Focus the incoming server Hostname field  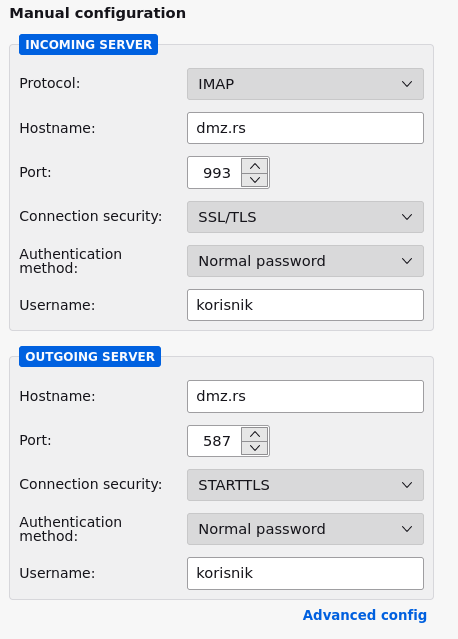pos(305,128)
